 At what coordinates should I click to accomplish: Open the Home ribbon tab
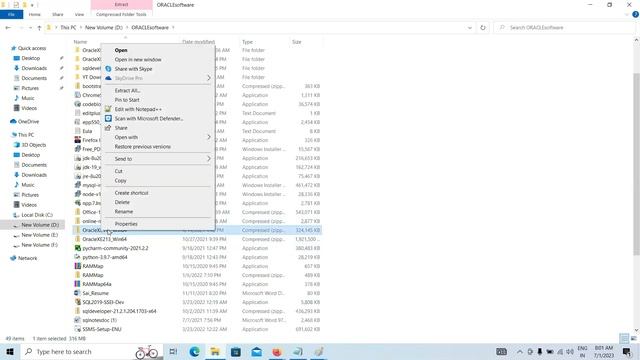coord(35,14)
